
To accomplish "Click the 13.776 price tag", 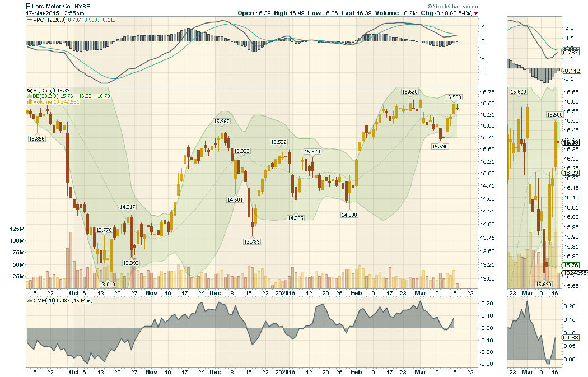I will click(x=104, y=230).
